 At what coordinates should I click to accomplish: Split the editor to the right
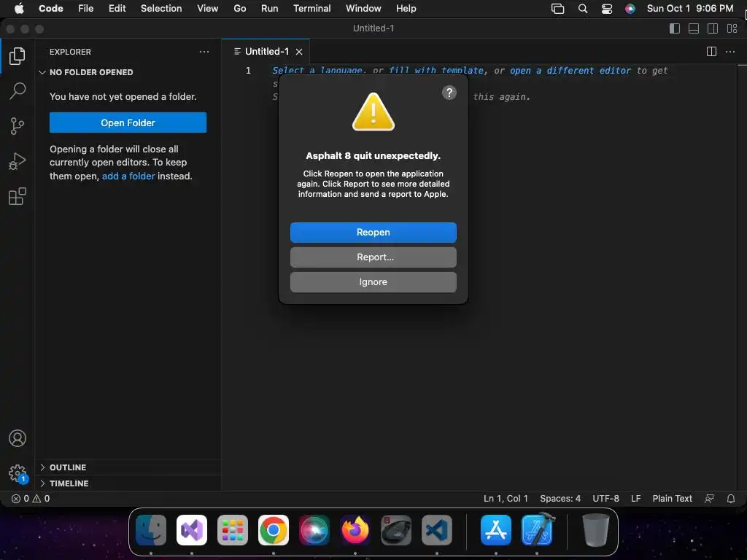coord(711,52)
